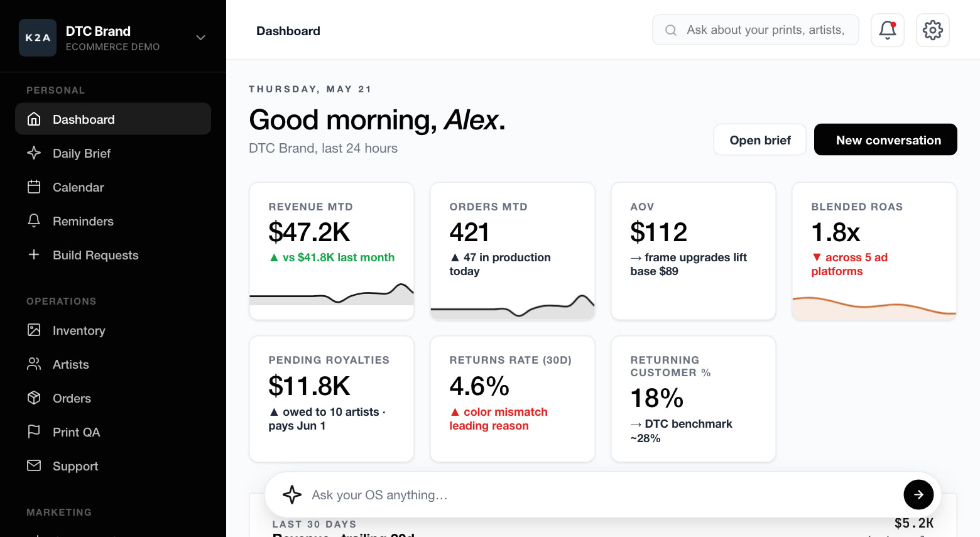Viewport: 980px width, 537px height.
Task: Open Build Requests page
Action: (x=113, y=255)
